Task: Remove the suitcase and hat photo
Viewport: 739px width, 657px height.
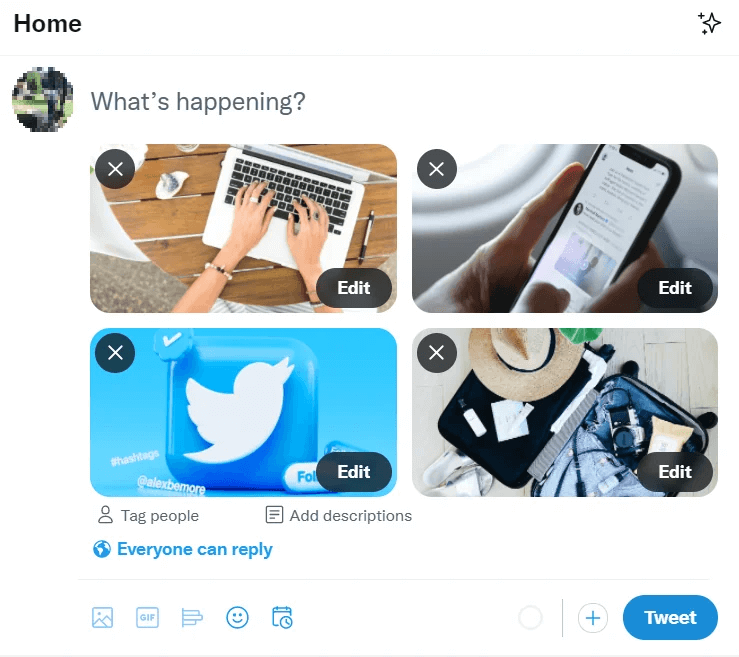Action: pyautogui.click(x=436, y=353)
